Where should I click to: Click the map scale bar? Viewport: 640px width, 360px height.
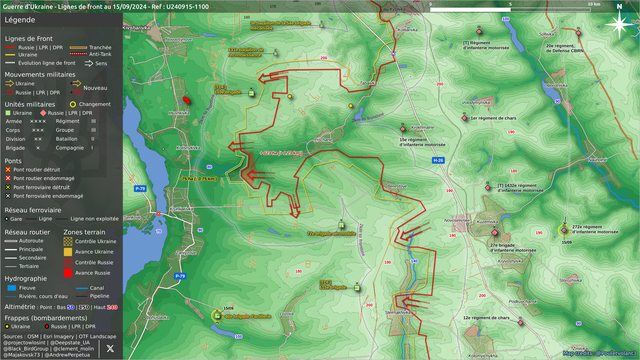[x=510, y=9]
